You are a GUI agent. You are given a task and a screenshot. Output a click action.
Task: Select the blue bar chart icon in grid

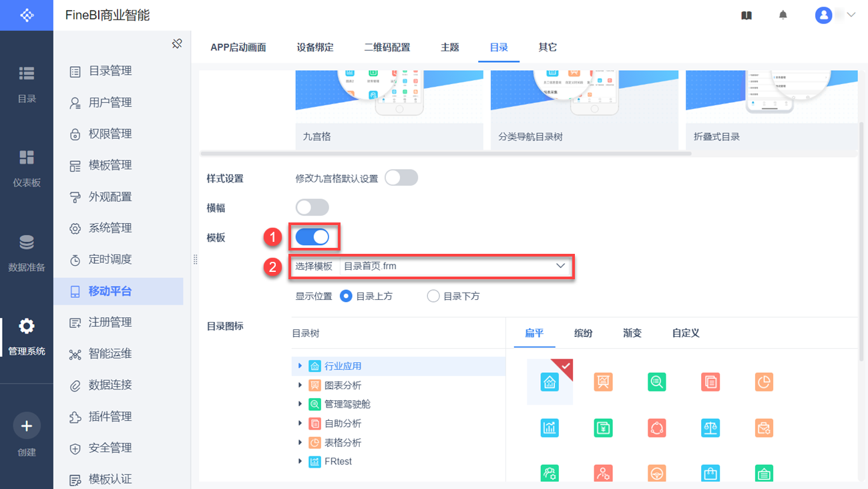point(550,428)
